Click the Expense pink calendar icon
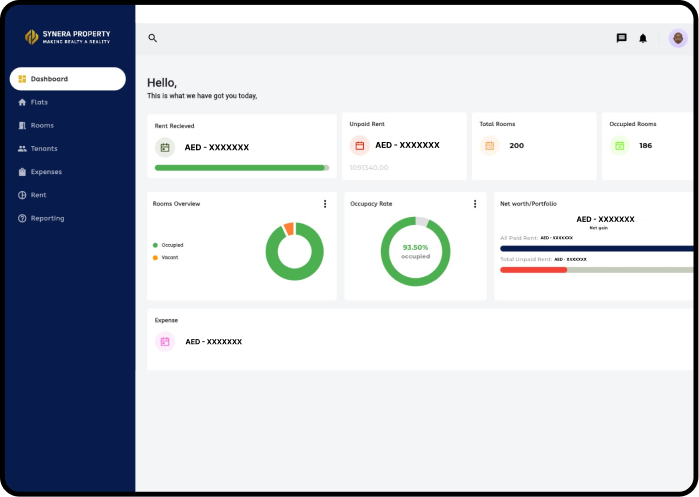 pyautogui.click(x=165, y=341)
